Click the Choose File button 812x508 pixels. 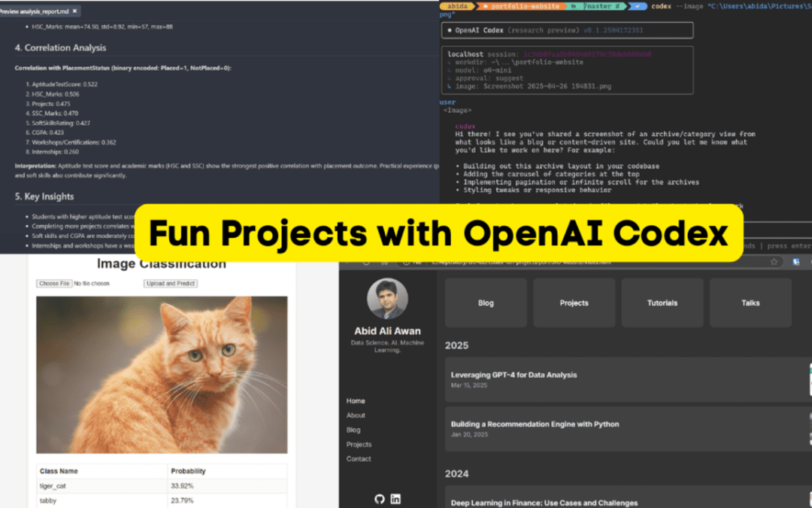pos(54,284)
